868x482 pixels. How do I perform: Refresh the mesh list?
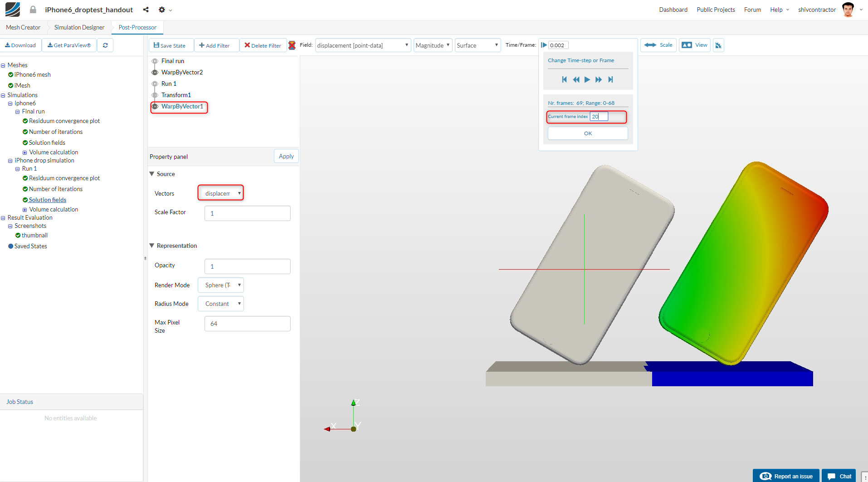point(105,45)
